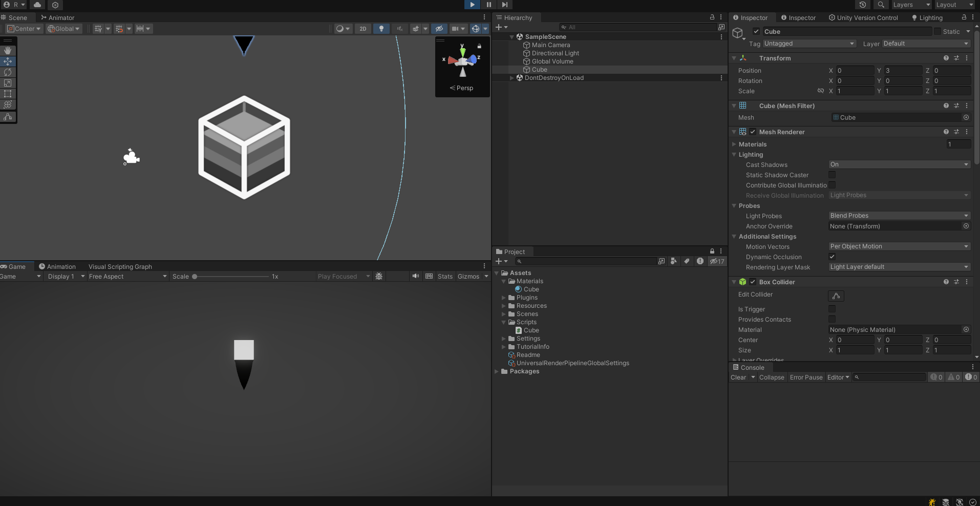Disable the Mesh Renderer component checkbox

pos(753,132)
